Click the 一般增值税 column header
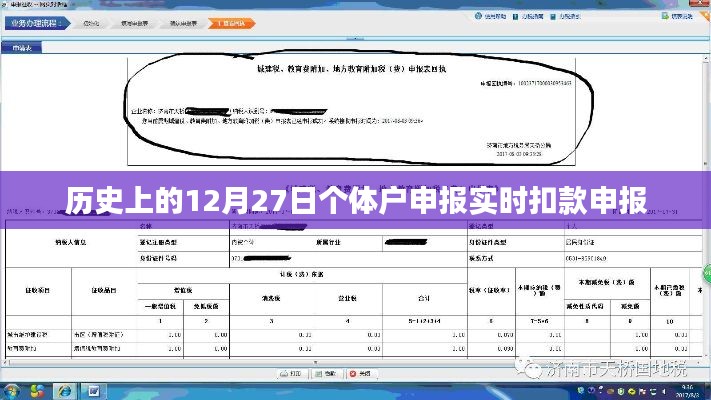711x400 pixels. pyautogui.click(x=161, y=307)
